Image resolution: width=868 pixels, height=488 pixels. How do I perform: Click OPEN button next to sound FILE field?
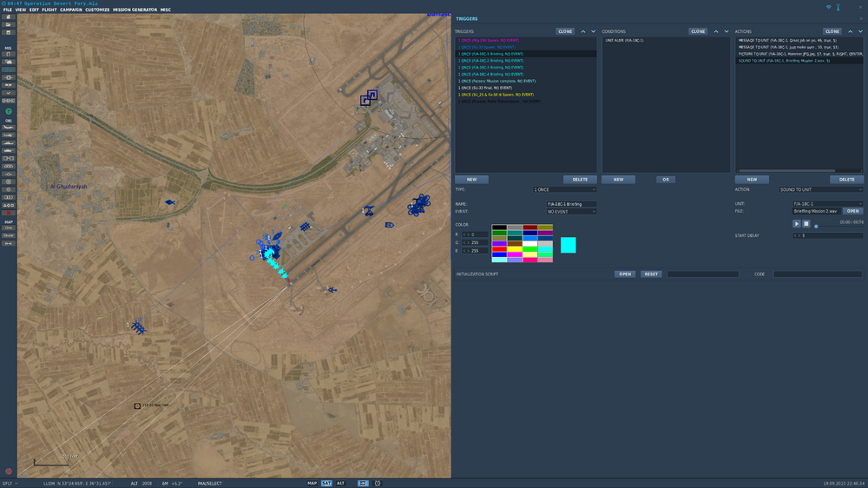click(853, 211)
